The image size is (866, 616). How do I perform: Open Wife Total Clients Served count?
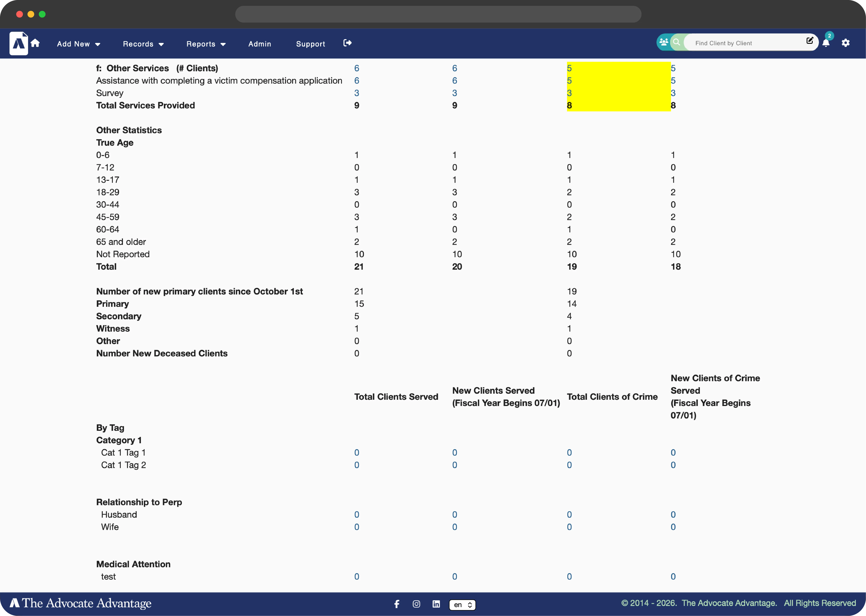(356, 527)
